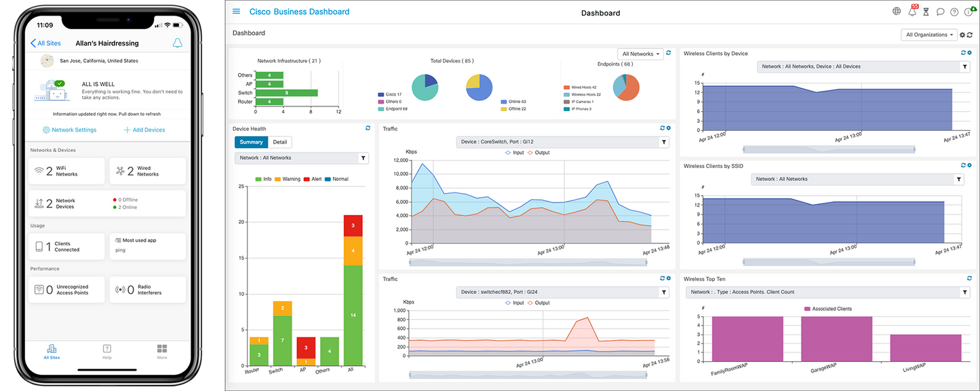This screenshot has height=391, width=980.
Task: Click the info icon with green cloud badge
Action: (x=969, y=11)
